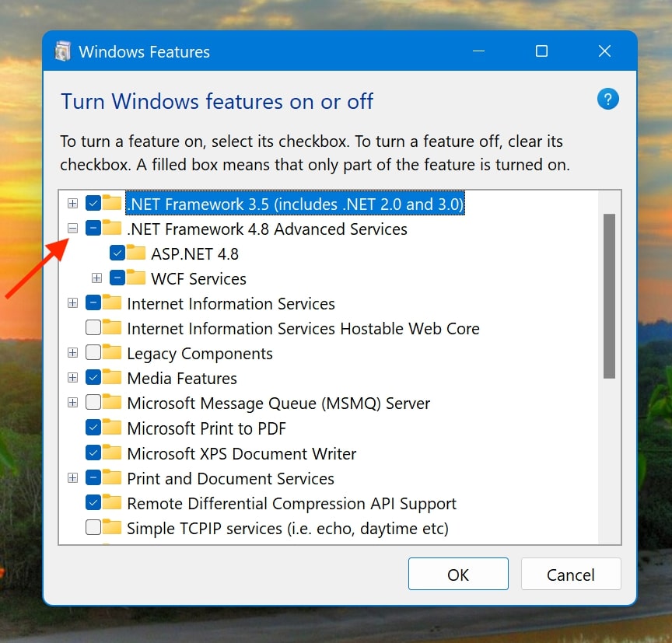Click the Windows Features title bar icon
672x643 pixels.
coord(63,51)
